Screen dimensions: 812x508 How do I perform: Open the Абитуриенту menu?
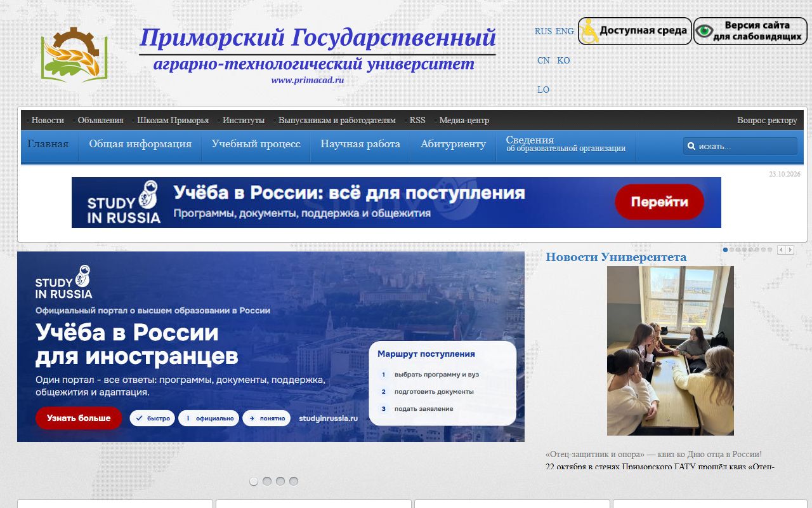click(453, 144)
